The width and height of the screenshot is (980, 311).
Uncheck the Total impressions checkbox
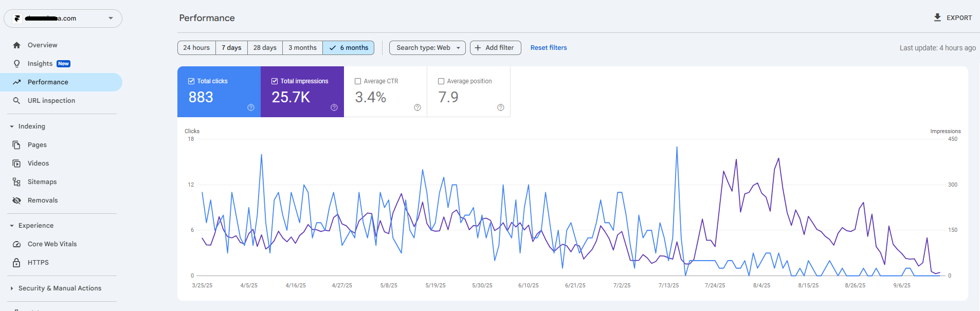coord(275,81)
